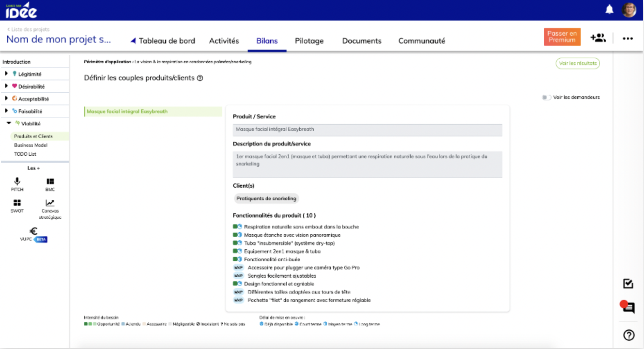Expand the Légitimité section
This screenshot has width=644, height=349.
point(6,74)
